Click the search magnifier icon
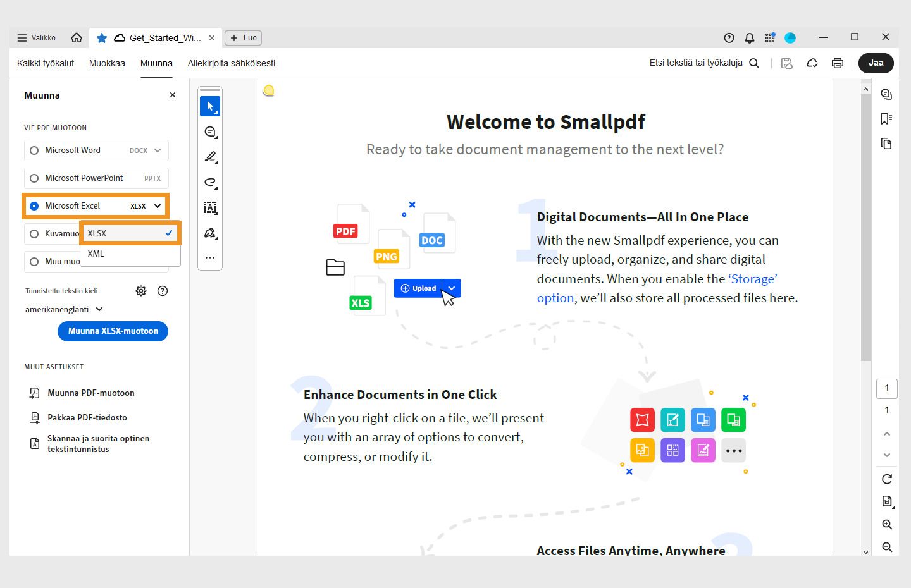 754,63
